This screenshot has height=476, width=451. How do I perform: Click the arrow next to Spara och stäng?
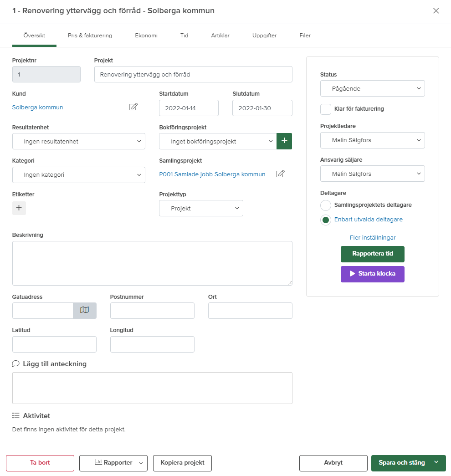pos(436,462)
